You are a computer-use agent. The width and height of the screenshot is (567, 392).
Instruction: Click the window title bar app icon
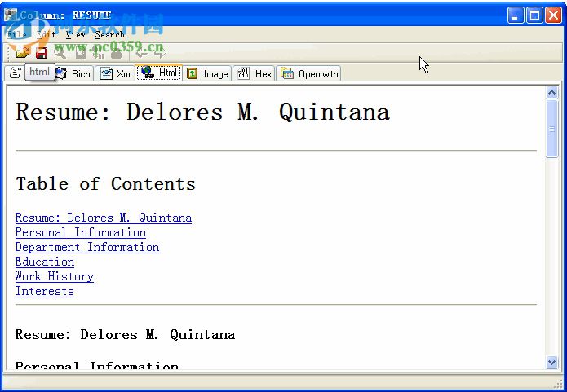tap(11, 15)
